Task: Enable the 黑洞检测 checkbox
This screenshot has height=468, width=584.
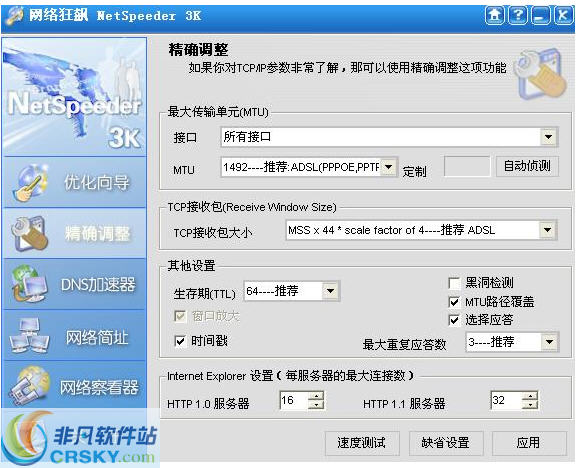Action: click(x=454, y=283)
